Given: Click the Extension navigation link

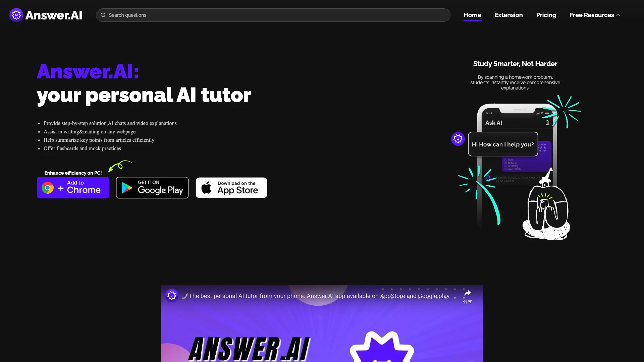Looking at the screenshot, I should (508, 15).
